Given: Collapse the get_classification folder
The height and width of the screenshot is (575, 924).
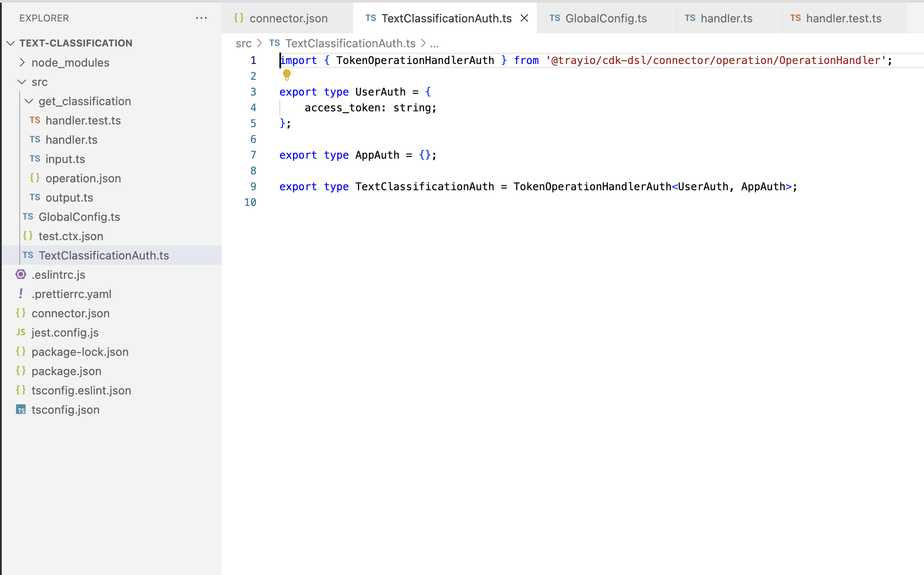Looking at the screenshot, I should pyautogui.click(x=29, y=101).
